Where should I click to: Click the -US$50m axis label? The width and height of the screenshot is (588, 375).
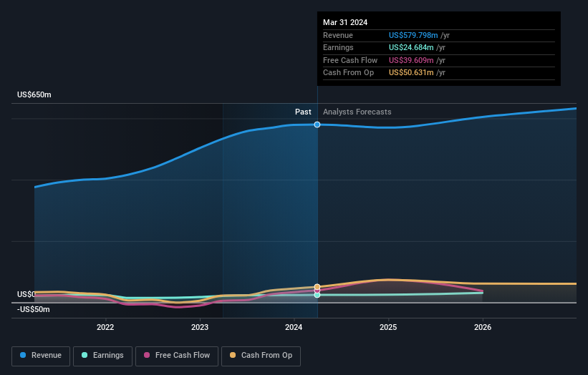(34, 309)
